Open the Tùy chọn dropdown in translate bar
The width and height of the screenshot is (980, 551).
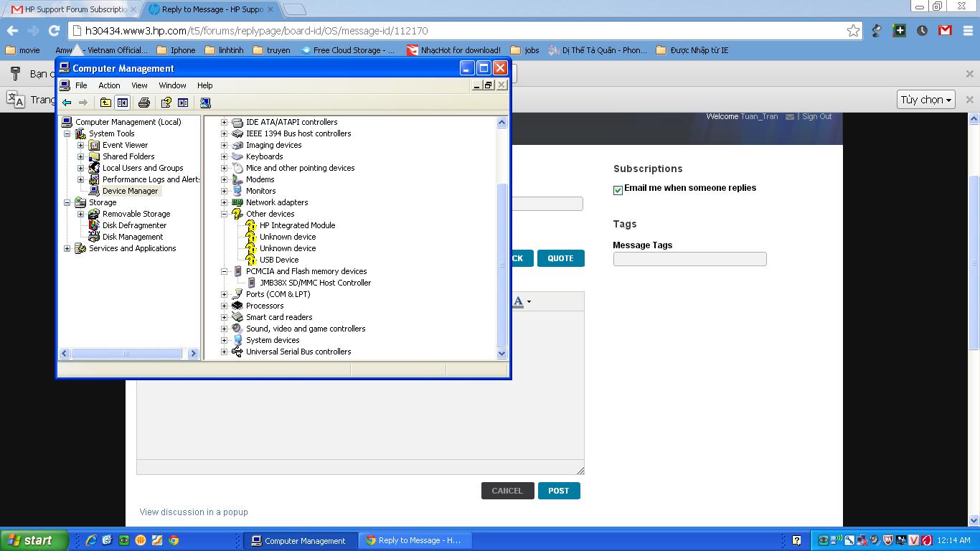point(926,100)
